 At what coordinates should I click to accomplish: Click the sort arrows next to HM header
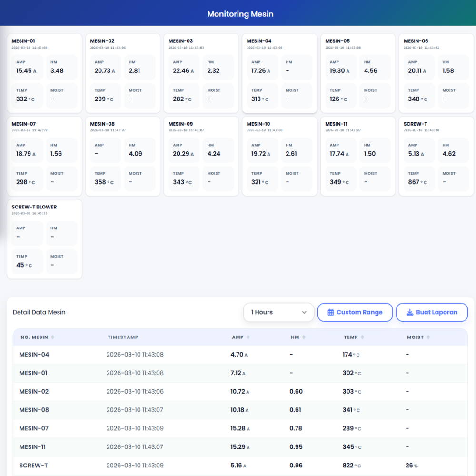[304, 337]
